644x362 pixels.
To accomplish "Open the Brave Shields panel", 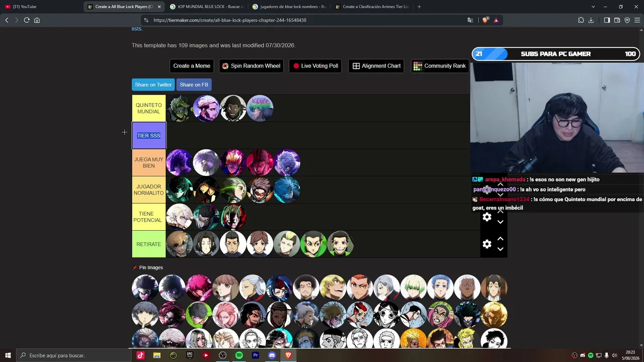I will click(486, 20).
